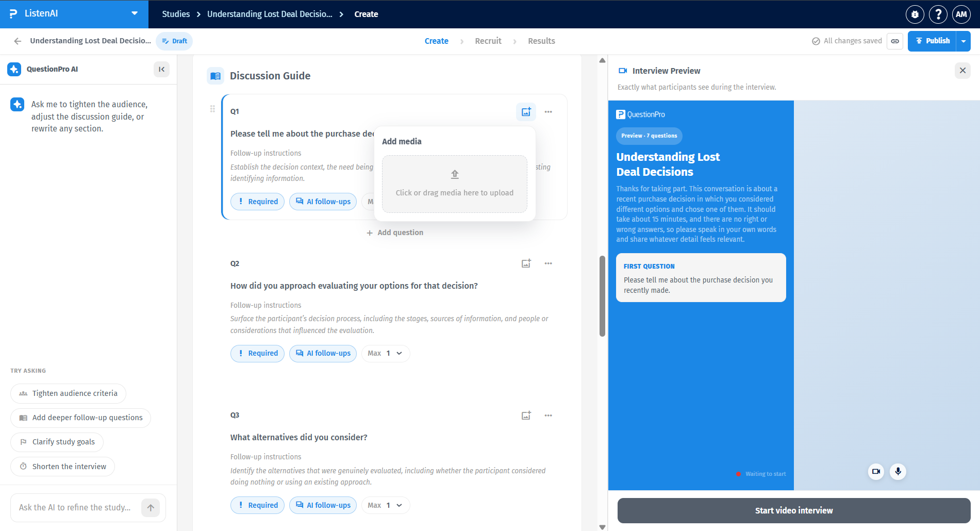This screenshot has height=531, width=980.
Task: Open the more options menu for Q3
Action: 548,416
